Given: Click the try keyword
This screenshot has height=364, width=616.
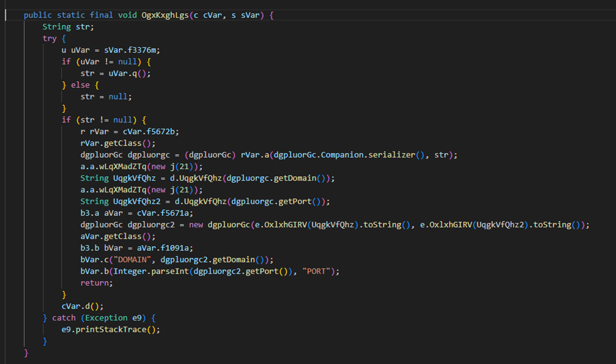Looking at the screenshot, I should 49,38.
